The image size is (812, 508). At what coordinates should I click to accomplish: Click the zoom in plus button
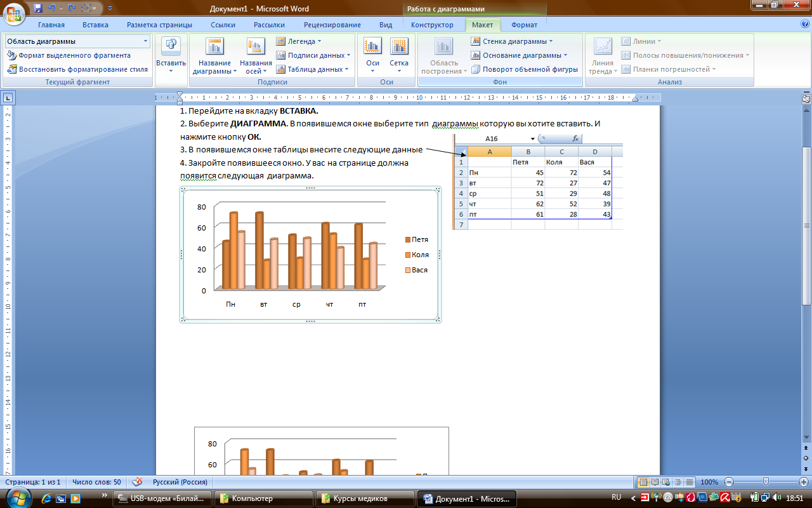pos(803,482)
